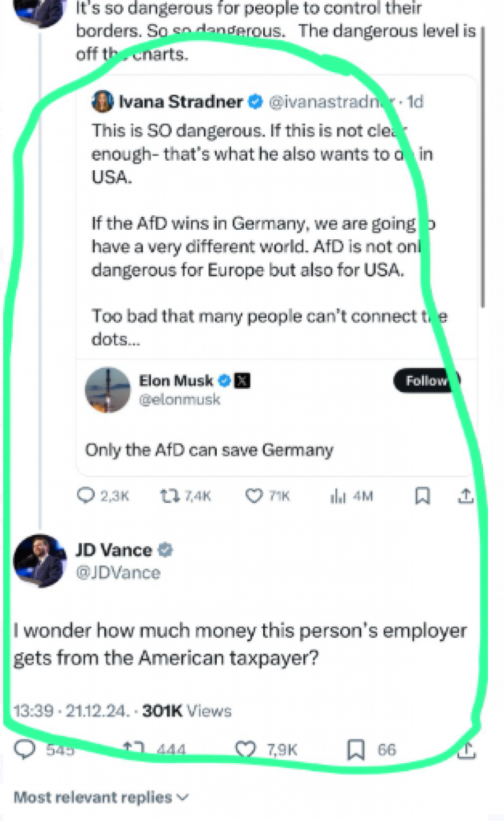Image resolution: width=504 pixels, height=821 pixels.
Task: Bookmark the quoted tweet
Action: (x=422, y=495)
